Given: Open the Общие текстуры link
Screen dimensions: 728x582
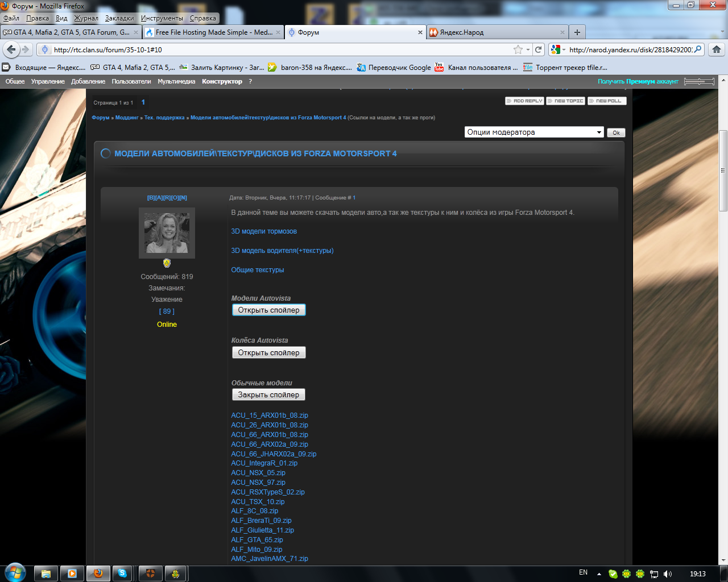Looking at the screenshot, I should tap(258, 270).
